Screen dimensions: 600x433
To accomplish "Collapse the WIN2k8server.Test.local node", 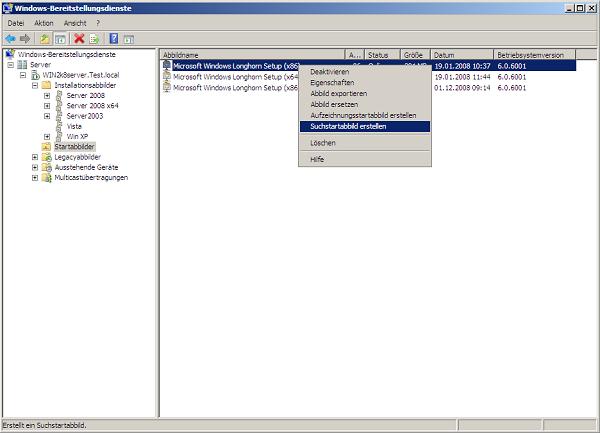I will click(23, 75).
